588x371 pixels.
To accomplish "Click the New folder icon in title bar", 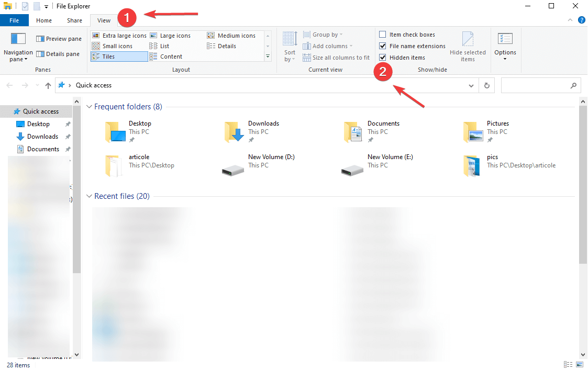I will click(x=36, y=6).
